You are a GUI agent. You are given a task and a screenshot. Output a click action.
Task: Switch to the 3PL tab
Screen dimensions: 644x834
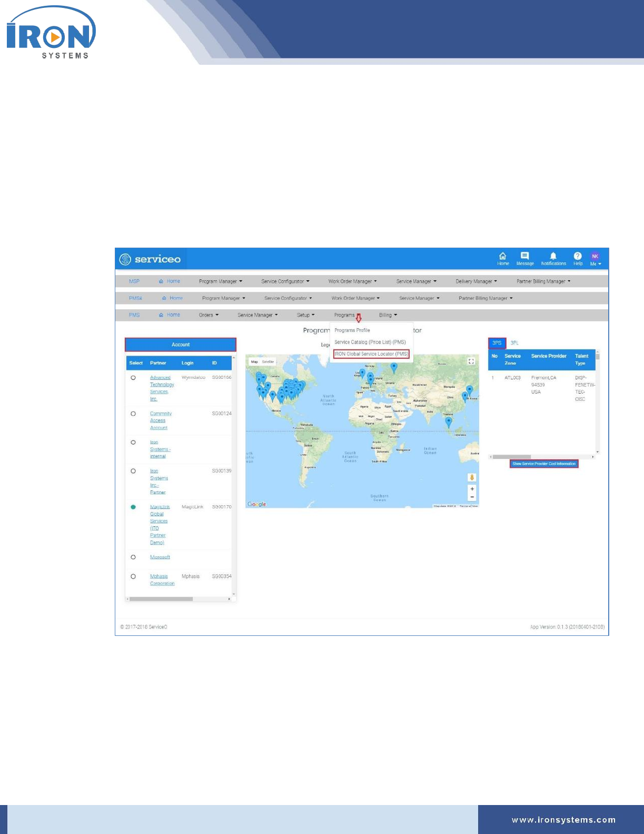[x=514, y=343]
